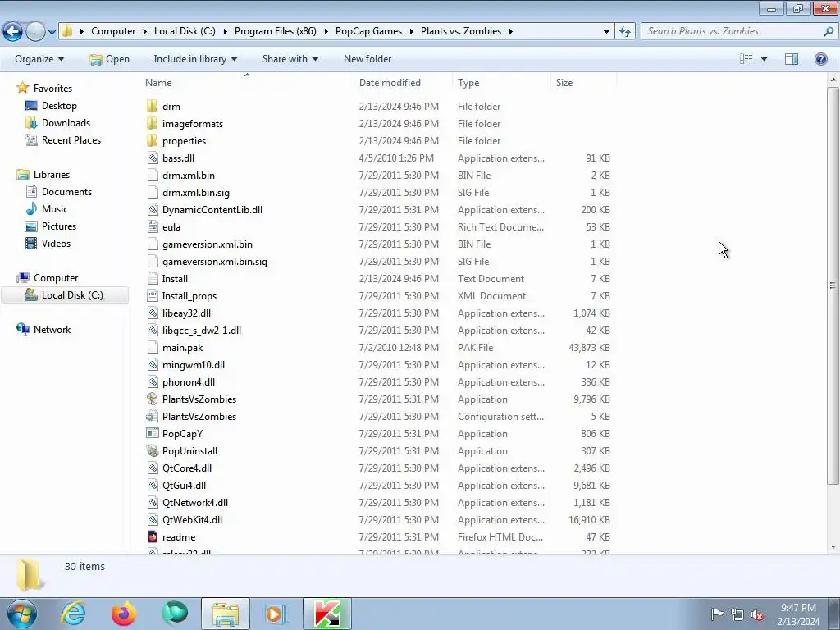
Task: Click the Open toolbar button
Action: click(109, 59)
